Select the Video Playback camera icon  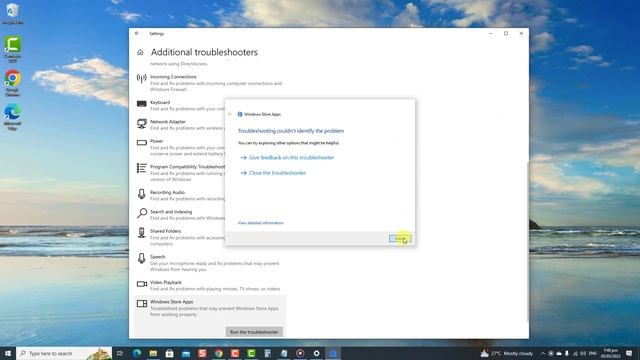(142, 284)
